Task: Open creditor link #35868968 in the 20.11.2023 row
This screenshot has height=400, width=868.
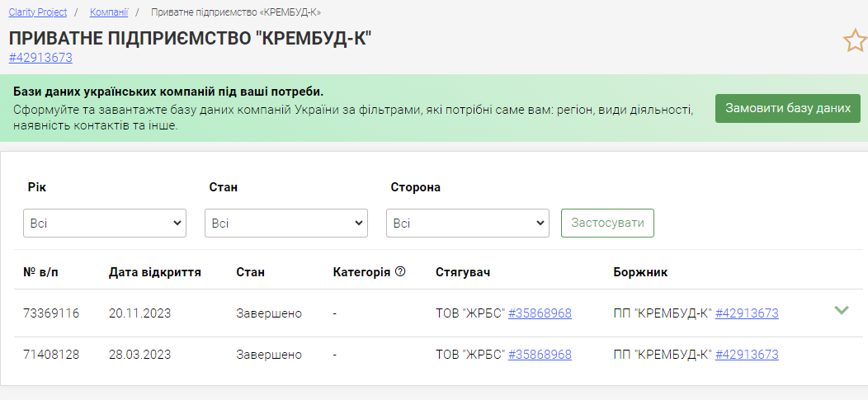Action: [540, 313]
